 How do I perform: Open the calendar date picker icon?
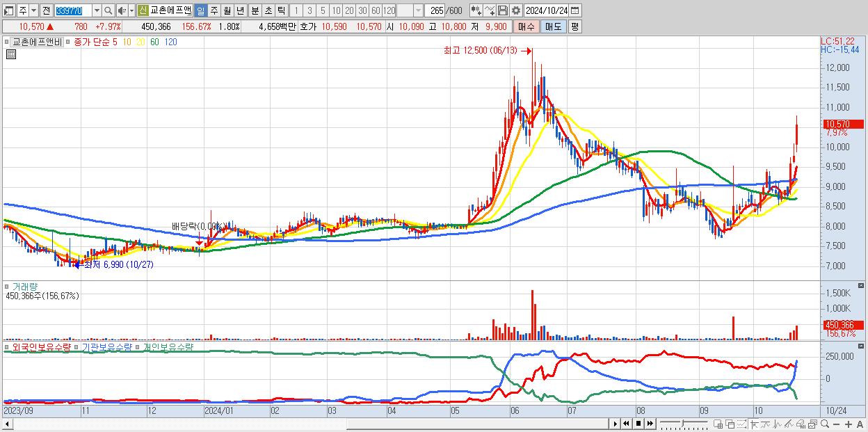click(575, 10)
